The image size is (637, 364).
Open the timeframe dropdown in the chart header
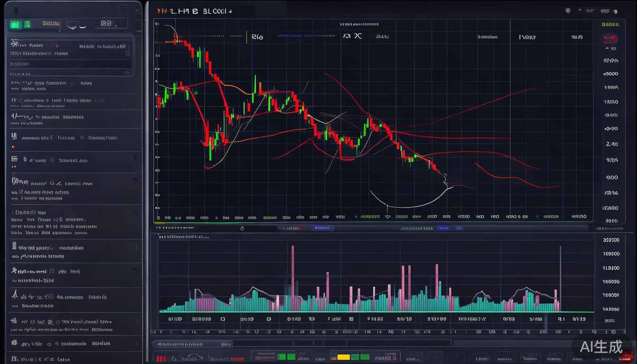coord(258,36)
